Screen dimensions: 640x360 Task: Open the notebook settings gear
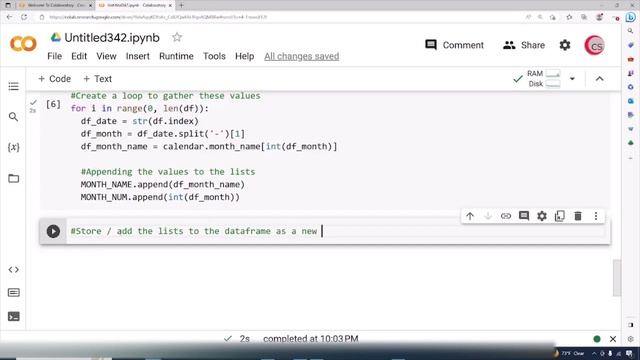[x=565, y=45]
